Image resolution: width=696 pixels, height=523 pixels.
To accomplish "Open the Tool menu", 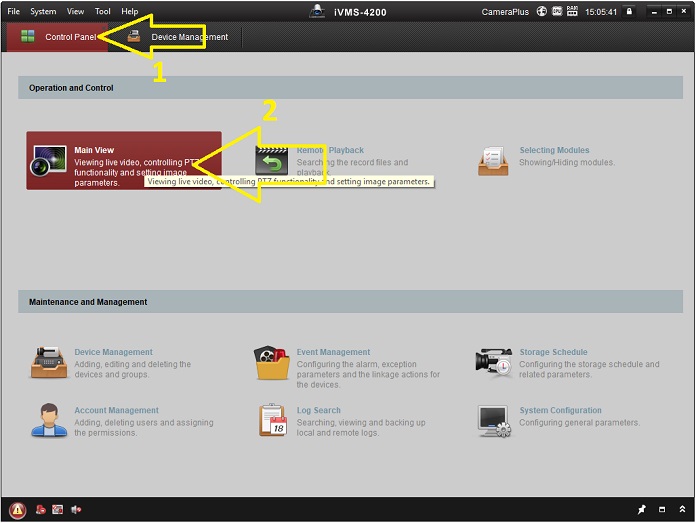I will (102, 11).
